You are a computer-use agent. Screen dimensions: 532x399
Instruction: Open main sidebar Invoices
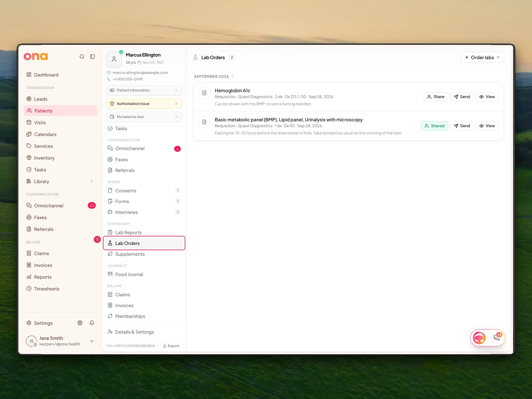tap(60, 265)
